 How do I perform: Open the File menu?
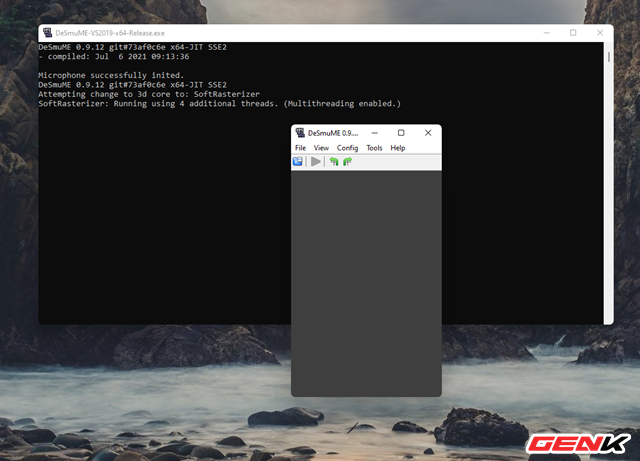pyautogui.click(x=300, y=148)
